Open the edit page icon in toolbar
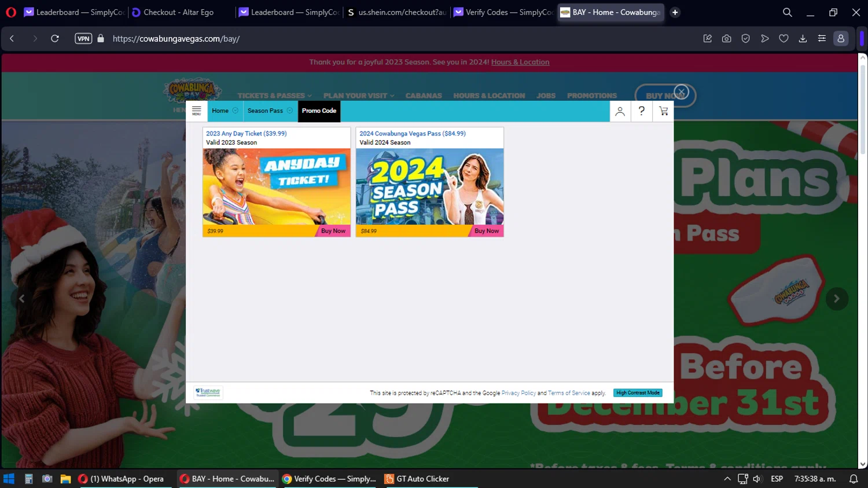This screenshot has height=488, width=868. (x=707, y=39)
